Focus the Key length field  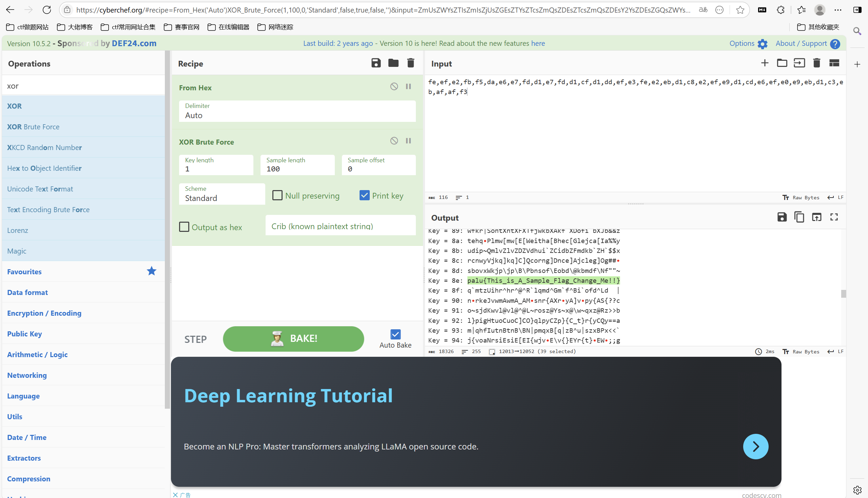tap(216, 165)
